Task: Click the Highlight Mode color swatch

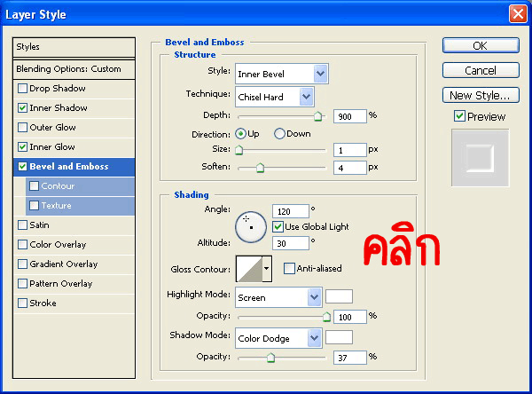Action: tap(339, 296)
